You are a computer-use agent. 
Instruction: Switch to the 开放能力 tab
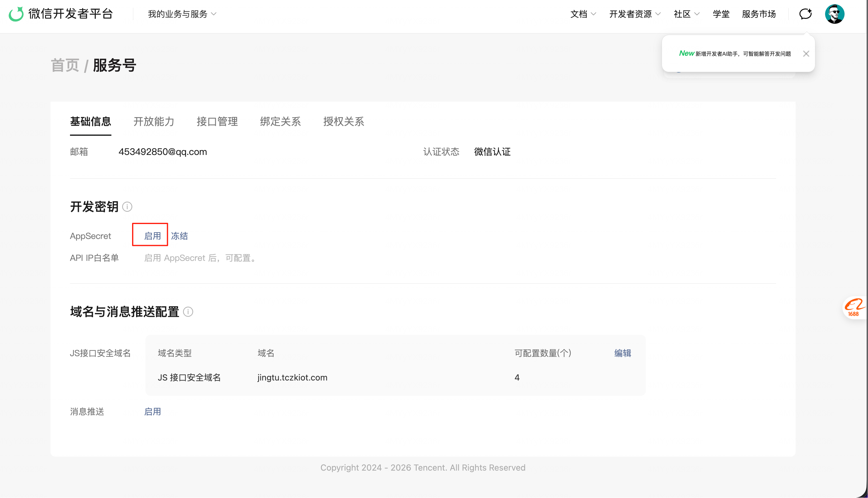[x=154, y=122]
